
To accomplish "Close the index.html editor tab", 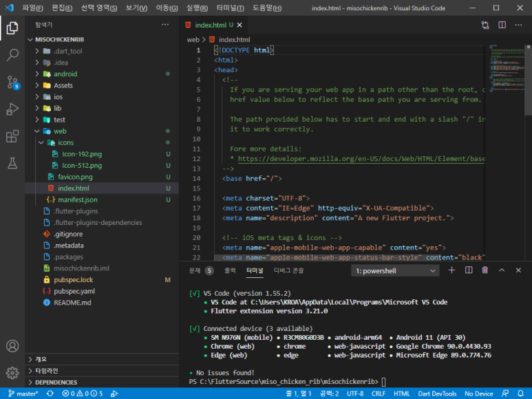I will (x=240, y=25).
